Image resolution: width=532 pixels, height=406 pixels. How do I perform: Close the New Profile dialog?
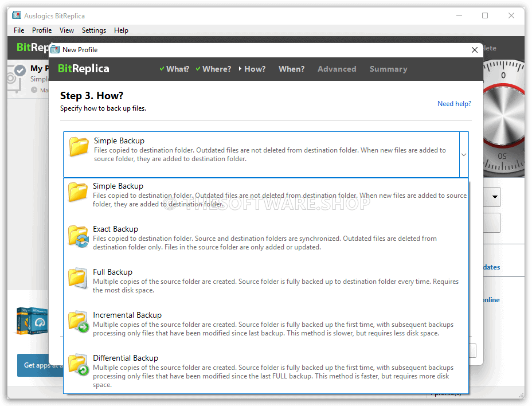tap(474, 50)
